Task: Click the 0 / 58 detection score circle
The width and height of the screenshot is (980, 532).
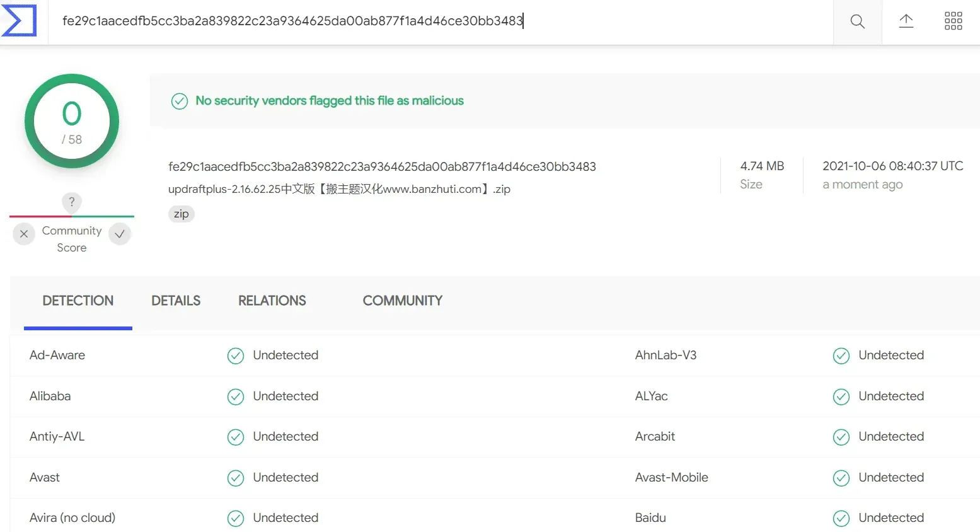Action: point(72,122)
